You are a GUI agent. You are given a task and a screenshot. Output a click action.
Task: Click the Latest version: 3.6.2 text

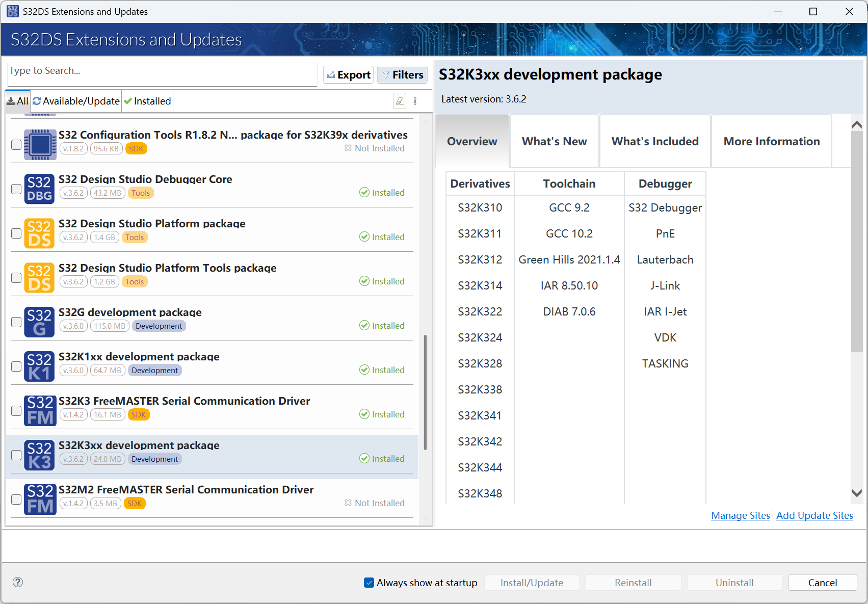point(484,99)
